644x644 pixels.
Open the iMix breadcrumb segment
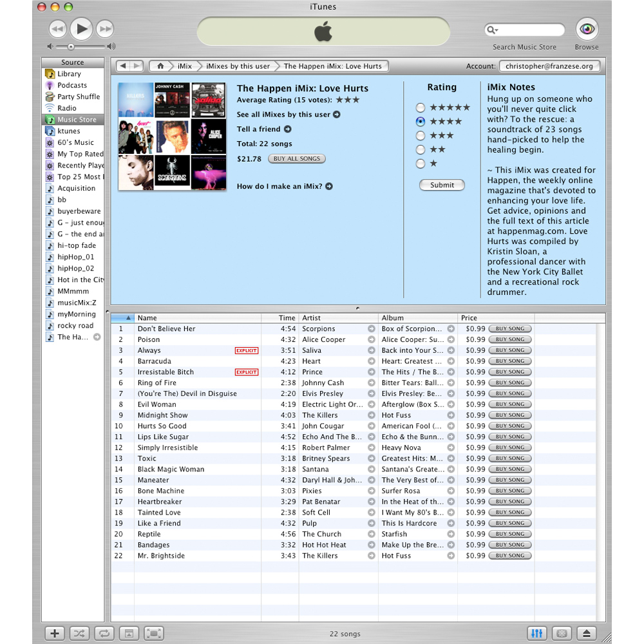pyautogui.click(x=184, y=66)
